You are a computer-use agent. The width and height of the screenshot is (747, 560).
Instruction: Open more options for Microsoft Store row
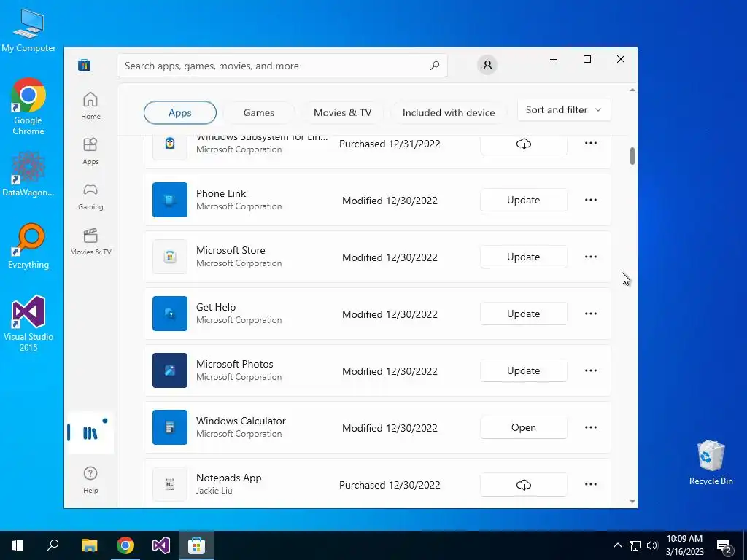591,257
